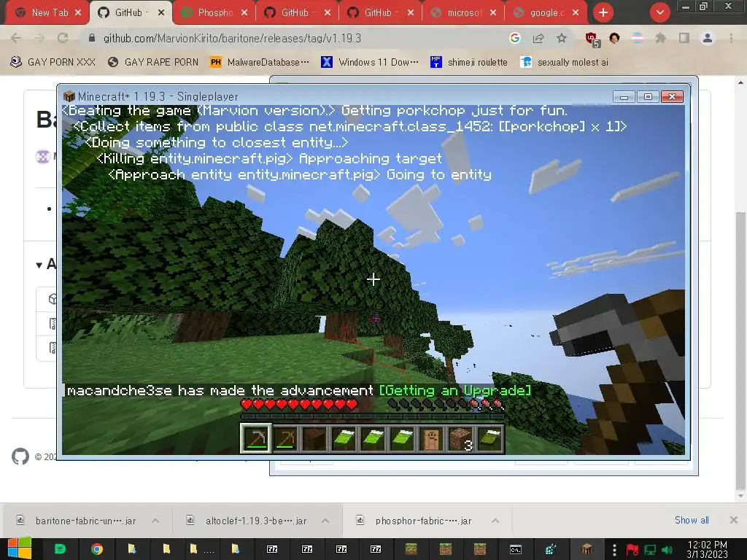Toggle the browser side panel
The width and height of the screenshot is (747, 560).
coord(684,38)
